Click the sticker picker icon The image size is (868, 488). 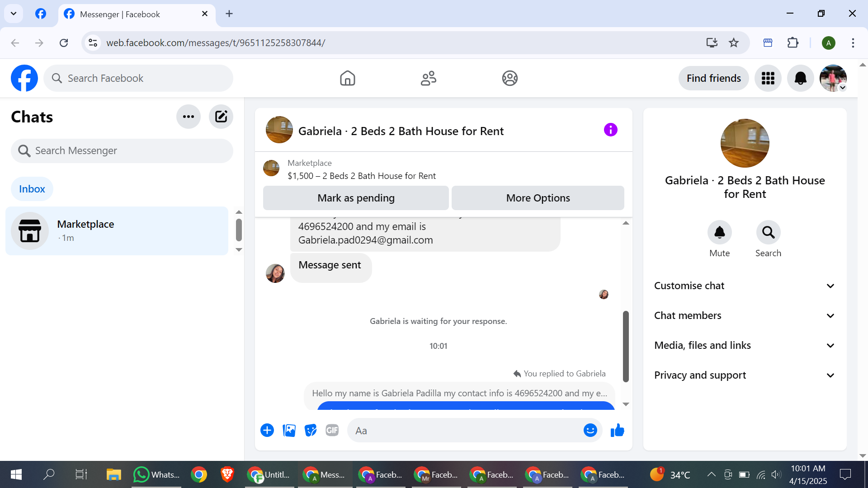[311, 430]
